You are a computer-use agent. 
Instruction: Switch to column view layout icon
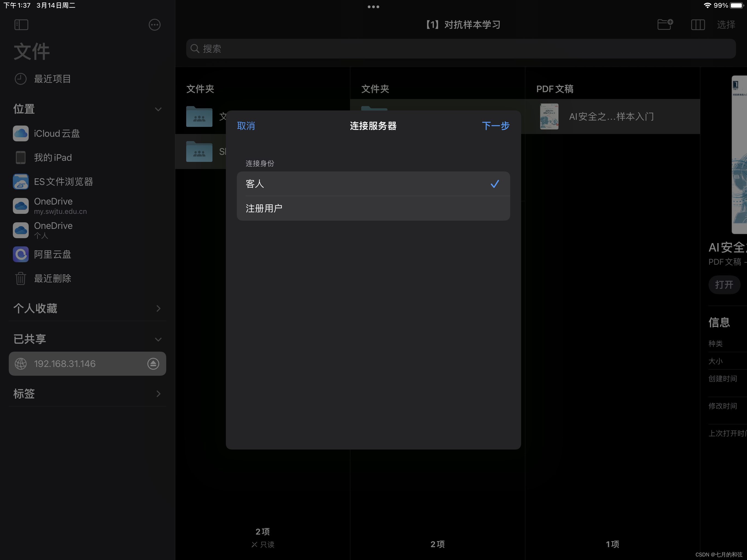[x=698, y=25]
